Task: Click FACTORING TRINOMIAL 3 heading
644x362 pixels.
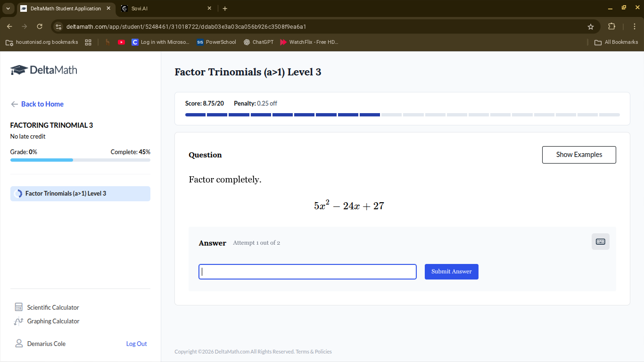Action: pyautogui.click(x=51, y=125)
